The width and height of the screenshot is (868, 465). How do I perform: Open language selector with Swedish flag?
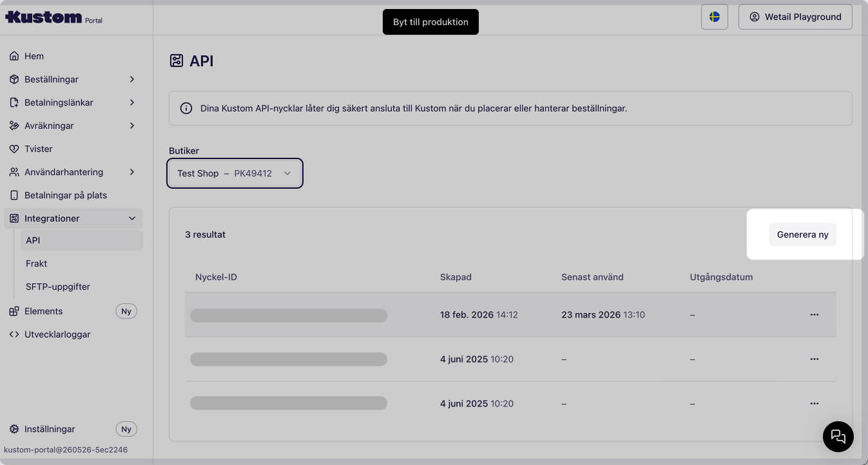click(715, 17)
